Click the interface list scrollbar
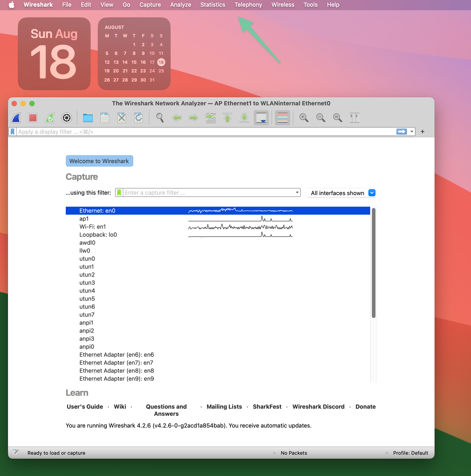Viewport: 471px width, 476px height. pyautogui.click(x=373, y=263)
